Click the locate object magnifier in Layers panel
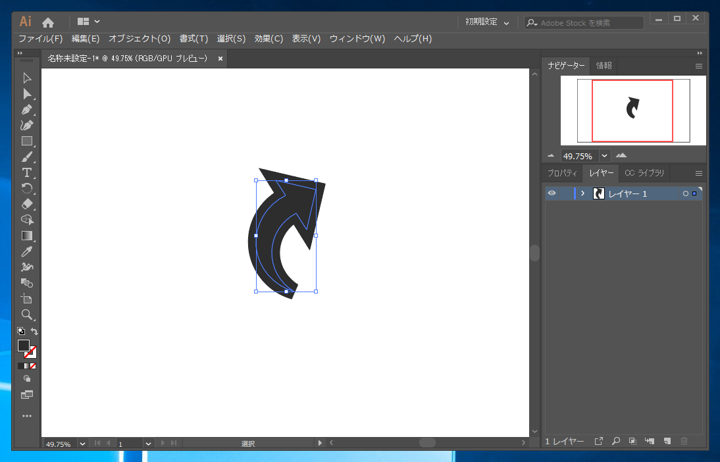Image resolution: width=720 pixels, height=462 pixels. pos(616,441)
